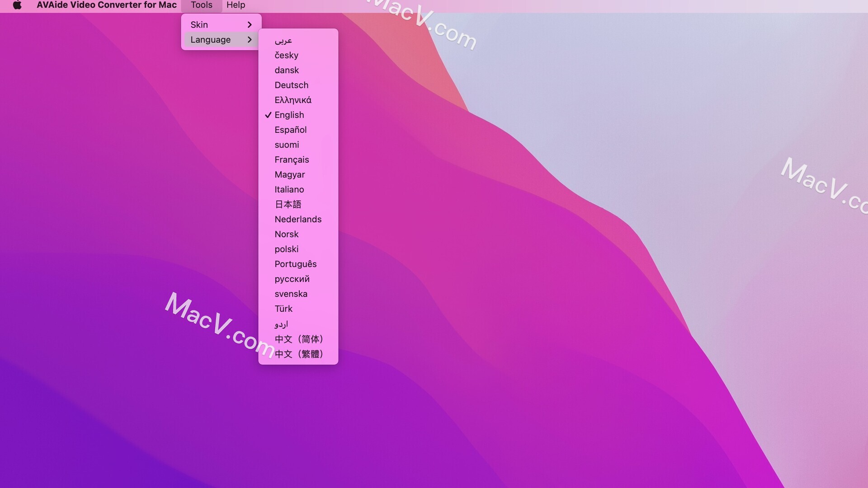Screen dimensions: 868x488
Task: Select currently checked English language
Action: (289, 114)
